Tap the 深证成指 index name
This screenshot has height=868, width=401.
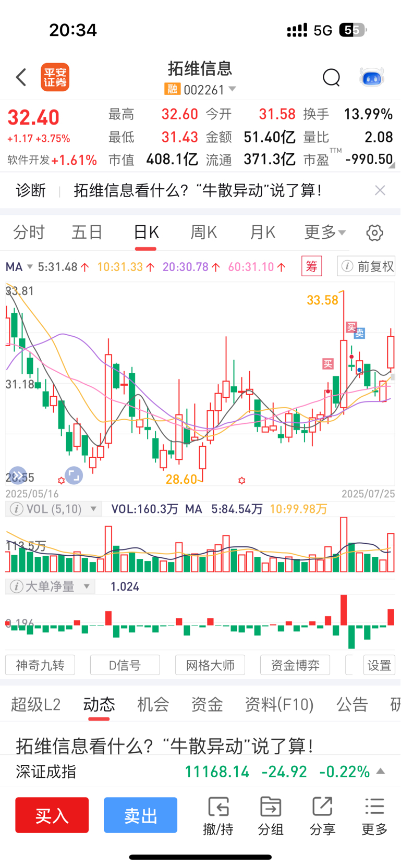pyautogui.click(x=46, y=772)
